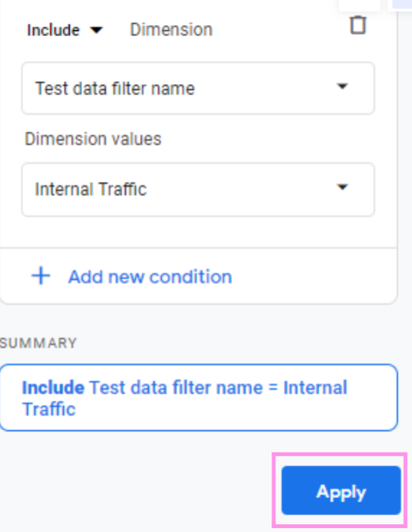Image resolution: width=412 pixels, height=532 pixels.
Task: Click the Add new condition link
Action: click(150, 277)
